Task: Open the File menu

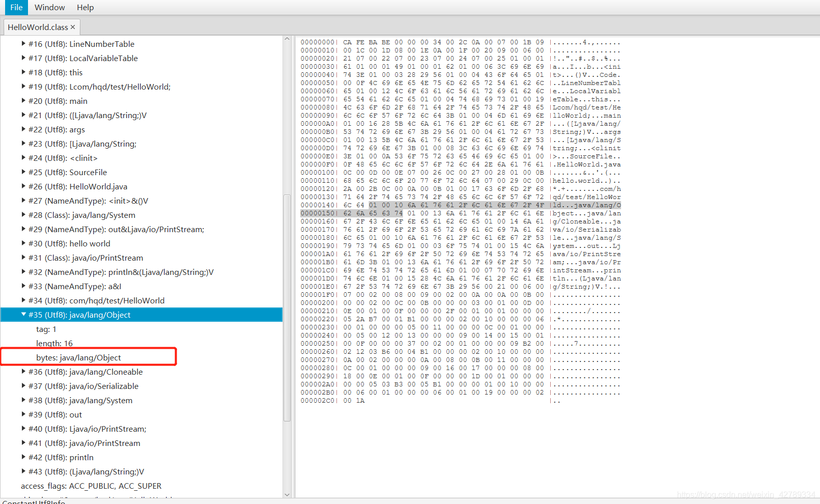Action: pyautogui.click(x=16, y=8)
